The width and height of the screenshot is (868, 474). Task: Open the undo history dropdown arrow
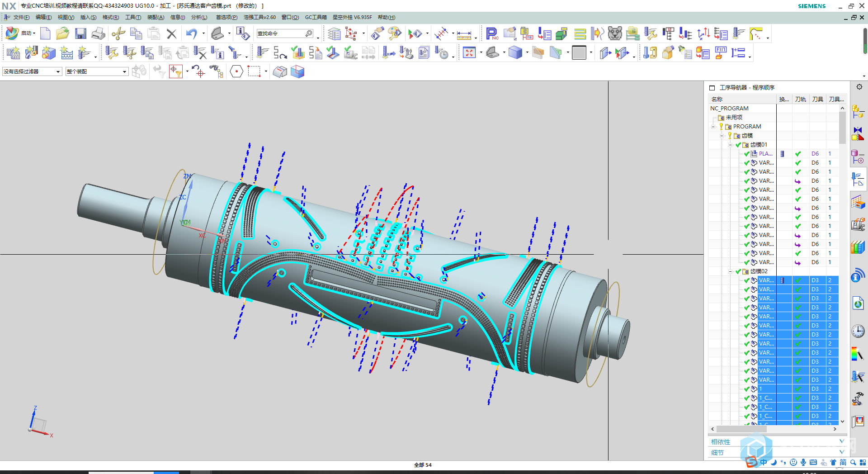pyautogui.click(x=203, y=33)
